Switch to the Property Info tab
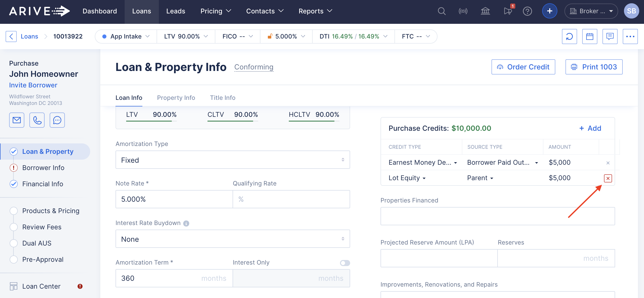The height and width of the screenshot is (298, 644). point(176,98)
